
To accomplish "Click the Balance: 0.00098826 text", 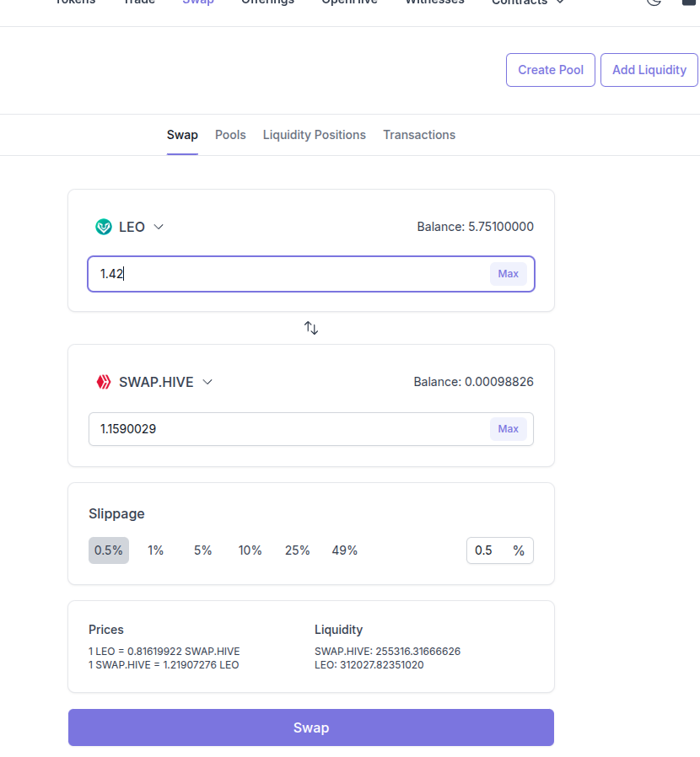I will (473, 382).
